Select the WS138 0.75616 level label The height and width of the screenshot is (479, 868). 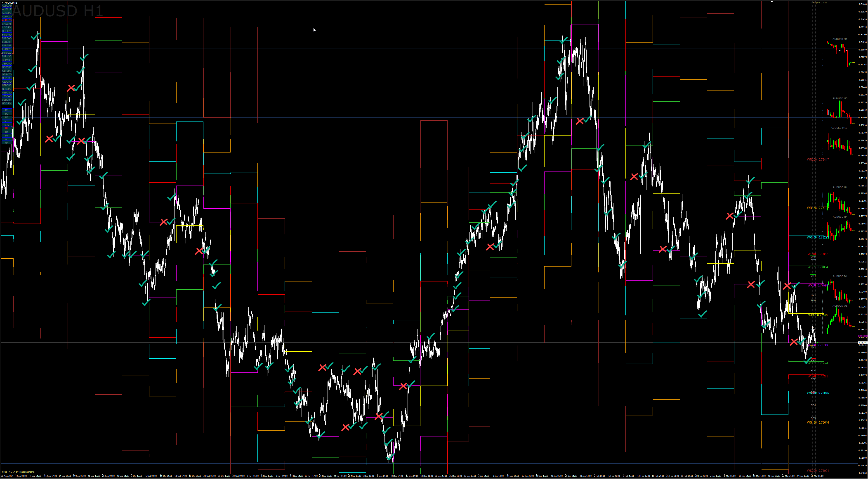(818, 423)
